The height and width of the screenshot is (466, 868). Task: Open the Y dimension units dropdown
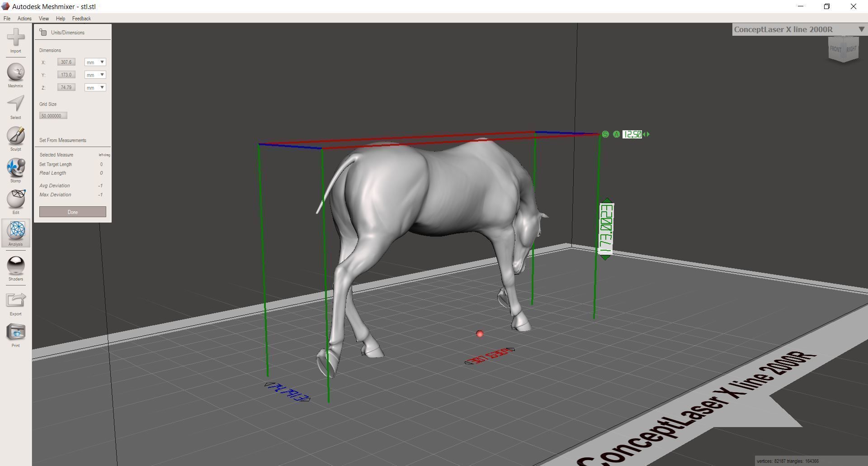point(95,75)
